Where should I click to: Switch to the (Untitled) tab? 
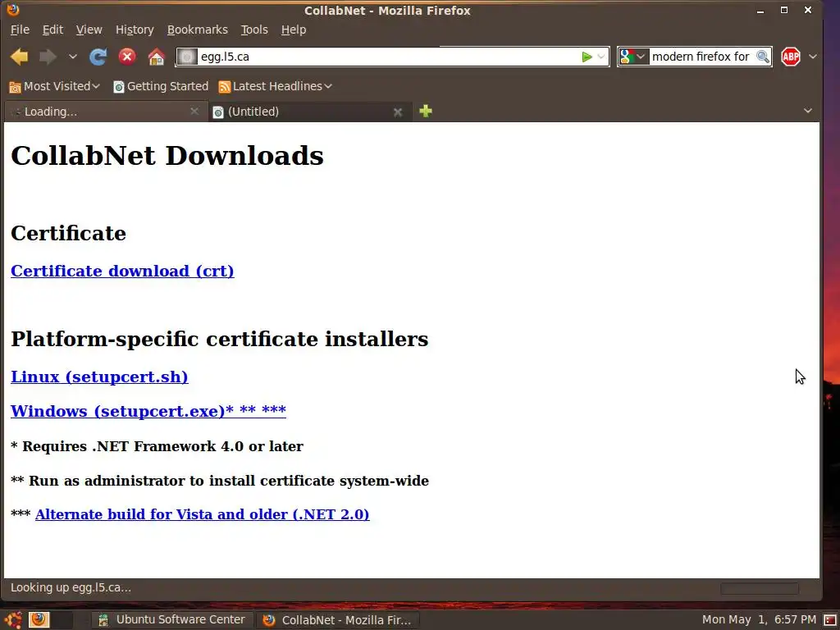(309, 112)
